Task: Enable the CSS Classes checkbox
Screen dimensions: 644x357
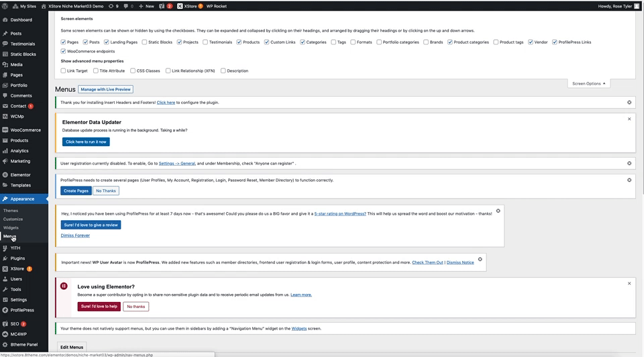Action: click(133, 70)
